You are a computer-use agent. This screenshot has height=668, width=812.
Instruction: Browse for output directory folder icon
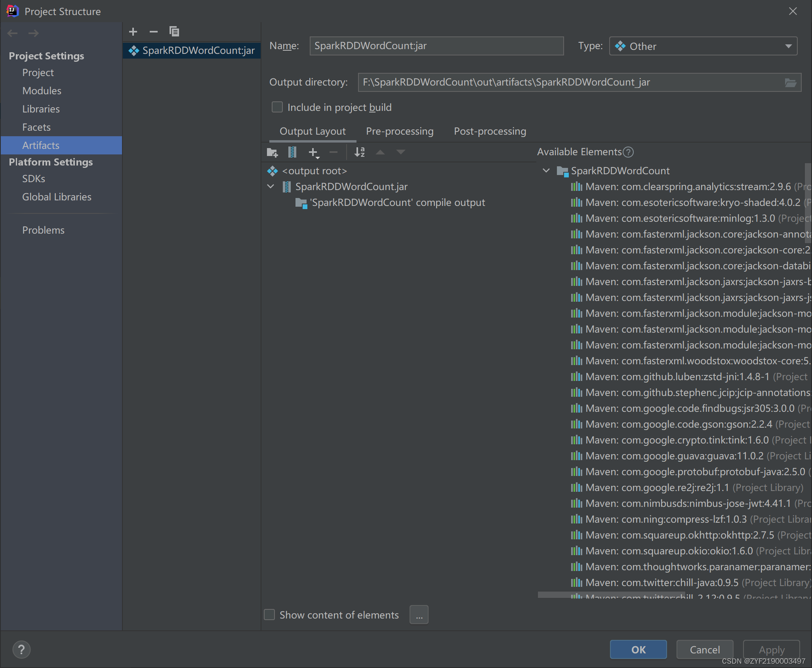(x=790, y=82)
